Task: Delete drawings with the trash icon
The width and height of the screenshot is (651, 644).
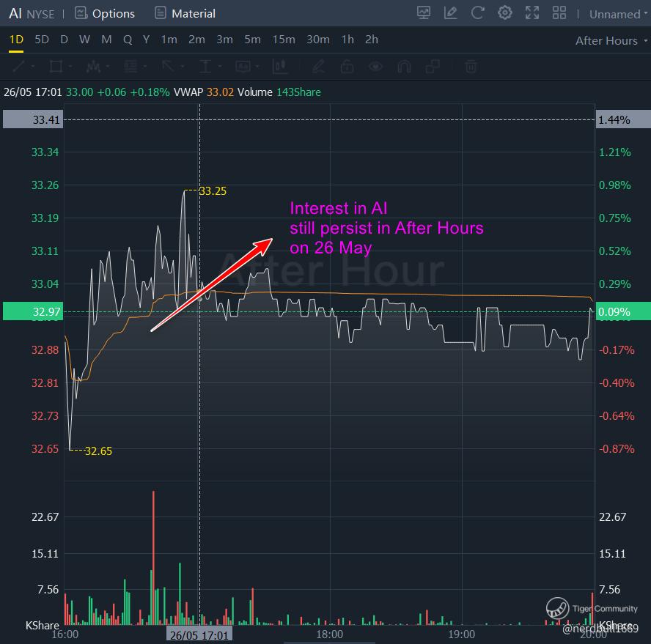Action: (x=471, y=66)
